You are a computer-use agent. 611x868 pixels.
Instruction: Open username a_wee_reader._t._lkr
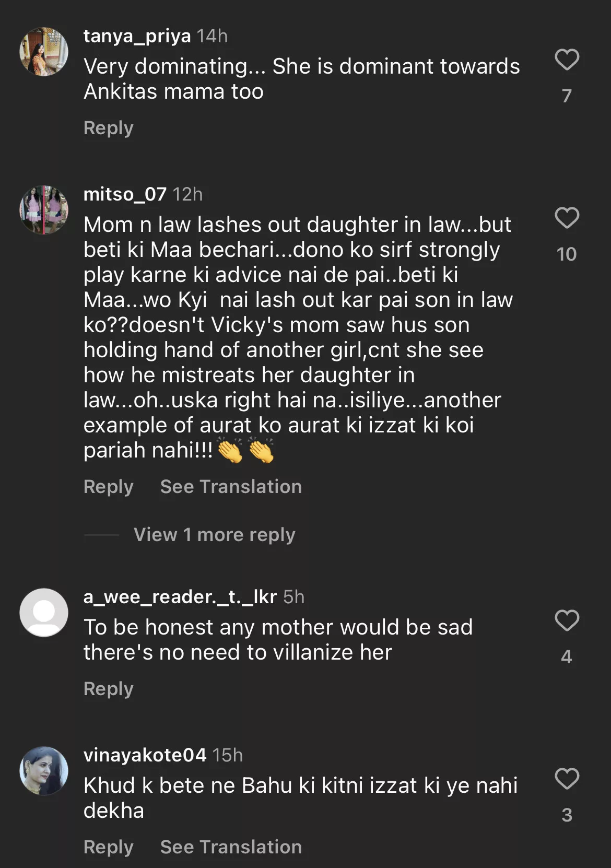point(180,597)
